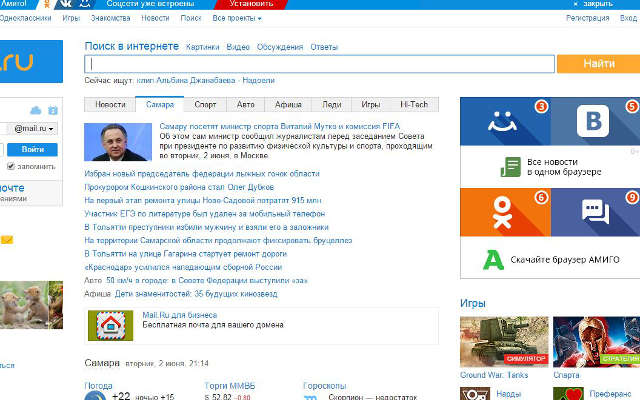Image resolution: width=640 pixels, height=400 pixels.
Task: Click the green news document icon
Action: click(x=511, y=167)
